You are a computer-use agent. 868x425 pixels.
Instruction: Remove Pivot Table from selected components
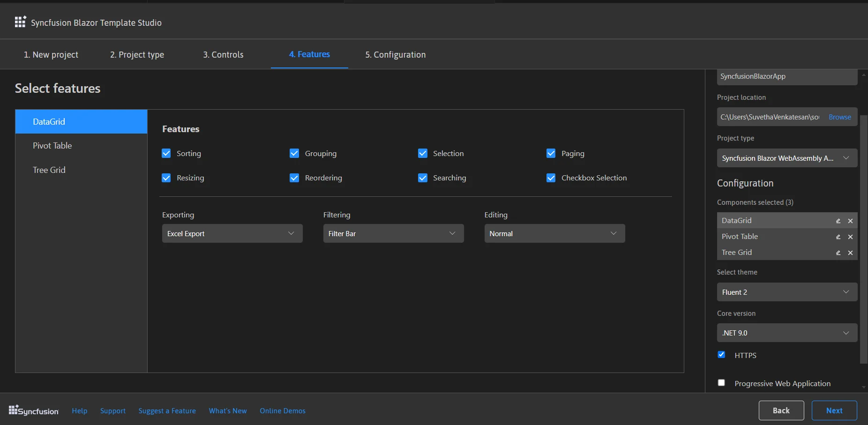pos(850,237)
